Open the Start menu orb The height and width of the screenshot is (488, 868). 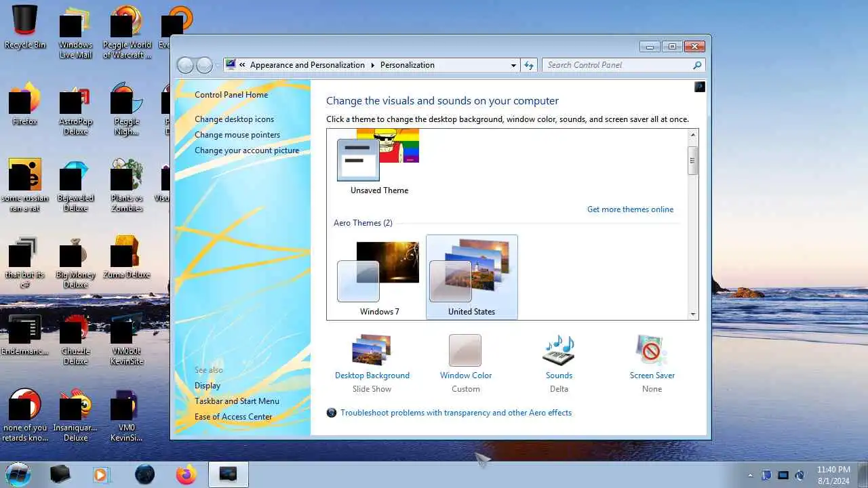pyautogui.click(x=18, y=474)
